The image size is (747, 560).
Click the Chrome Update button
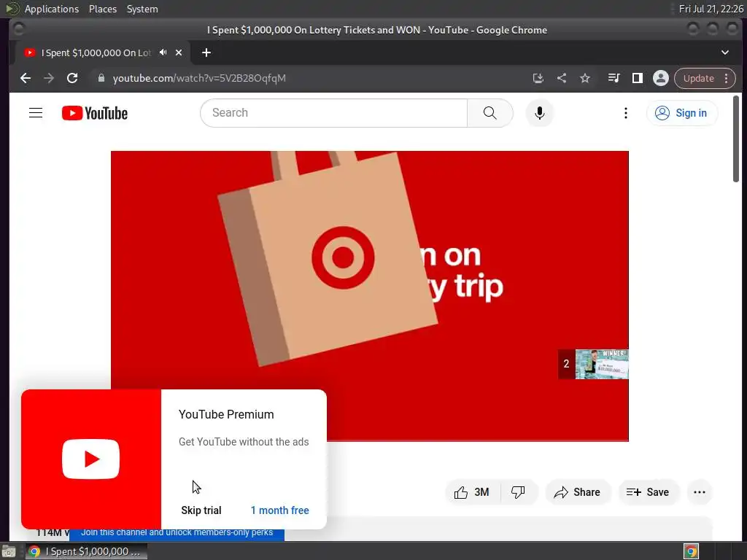(698, 78)
